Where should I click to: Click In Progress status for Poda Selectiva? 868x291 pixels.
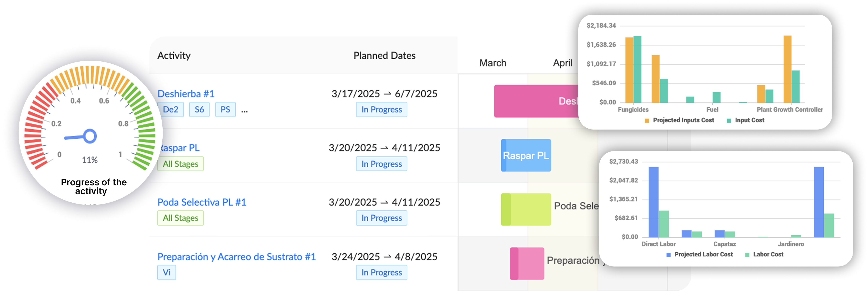[x=382, y=218]
